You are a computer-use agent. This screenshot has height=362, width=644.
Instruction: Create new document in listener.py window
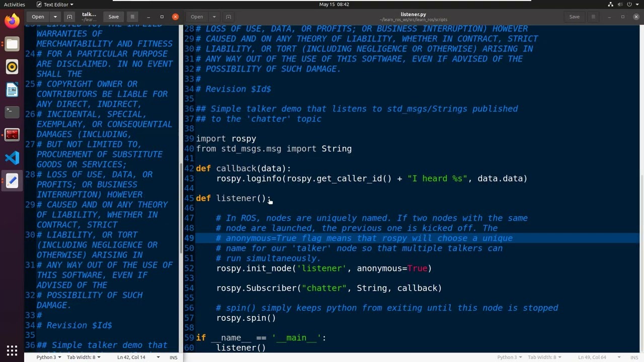click(x=228, y=17)
